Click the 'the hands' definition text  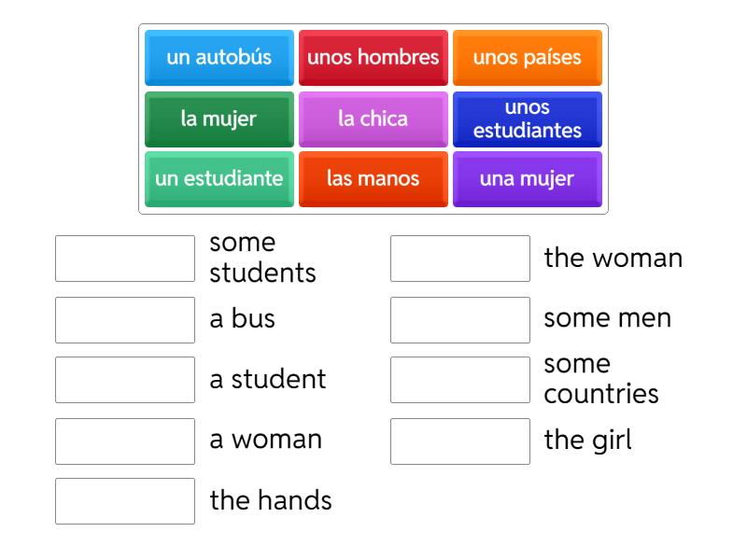271,500
